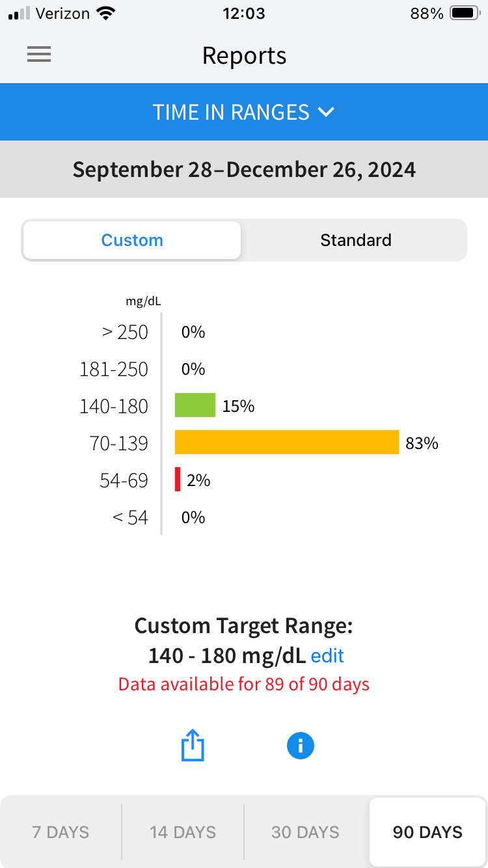This screenshot has height=868, width=488.
Task: Tap the share report icon
Action: click(x=193, y=746)
